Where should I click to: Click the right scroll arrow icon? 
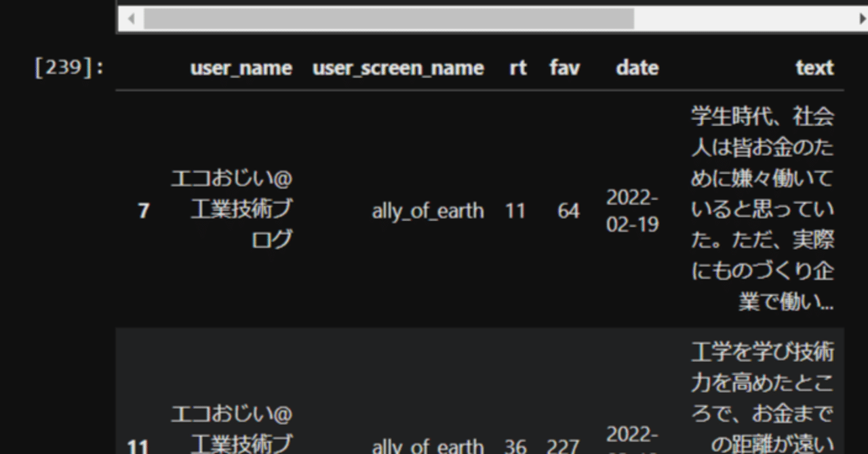pyautogui.click(x=862, y=18)
